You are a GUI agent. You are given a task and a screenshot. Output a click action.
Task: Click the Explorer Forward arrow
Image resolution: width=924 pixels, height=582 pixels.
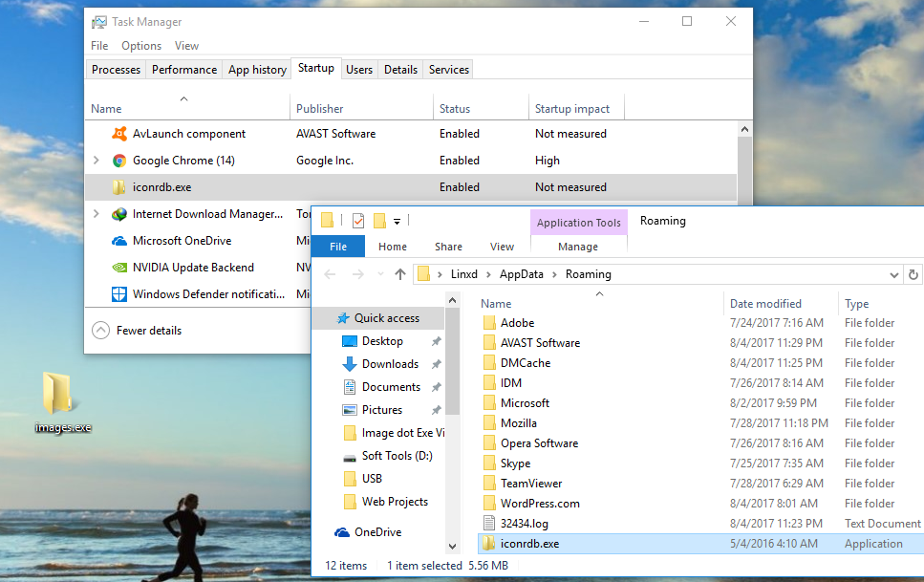(x=357, y=274)
